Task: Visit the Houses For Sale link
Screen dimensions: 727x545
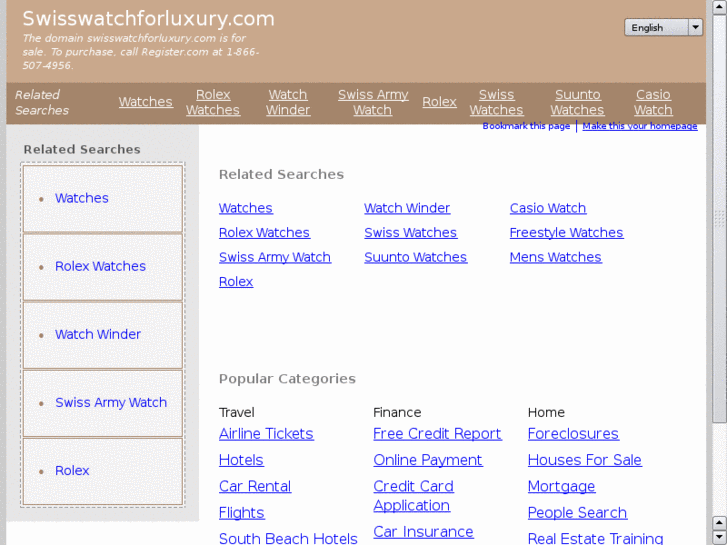Action: pyautogui.click(x=585, y=461)
